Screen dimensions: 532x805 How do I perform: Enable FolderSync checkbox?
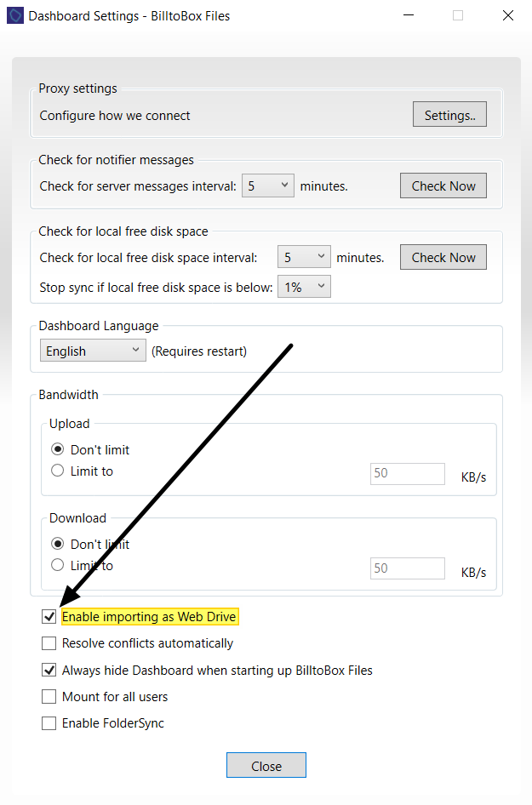[x=49, y=723]
